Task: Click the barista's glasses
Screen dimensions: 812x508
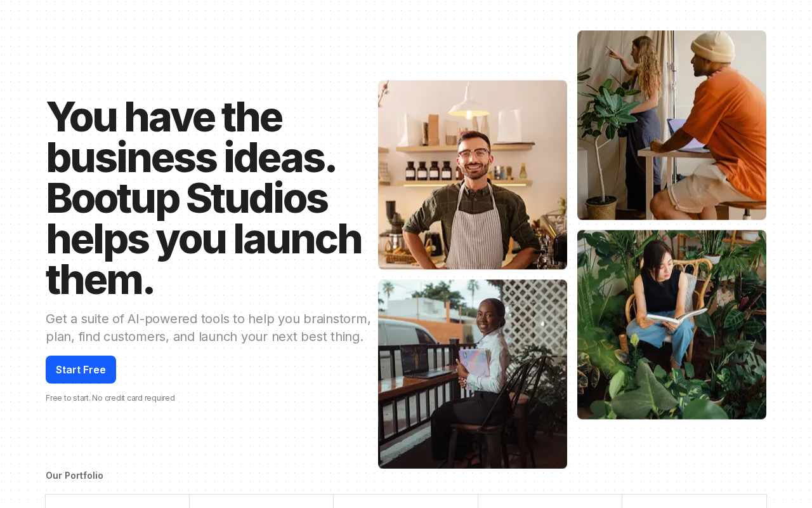Action: point(475,153)
